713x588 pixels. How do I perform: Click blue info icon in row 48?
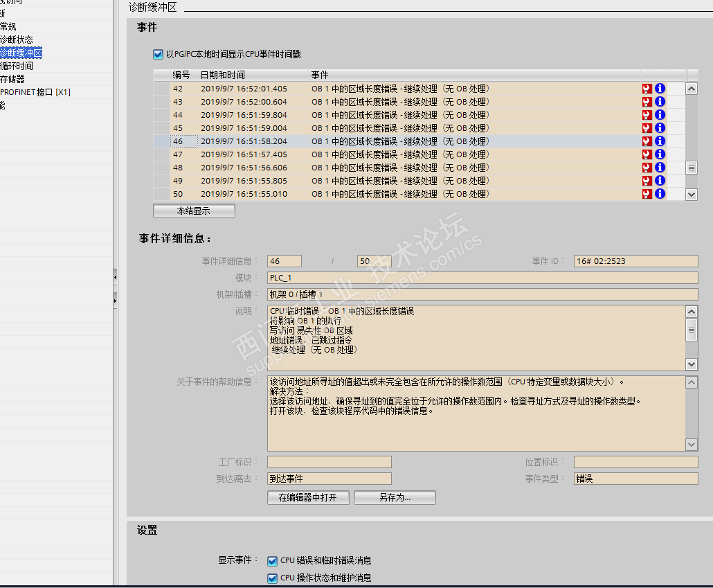(x=660, y=168)
